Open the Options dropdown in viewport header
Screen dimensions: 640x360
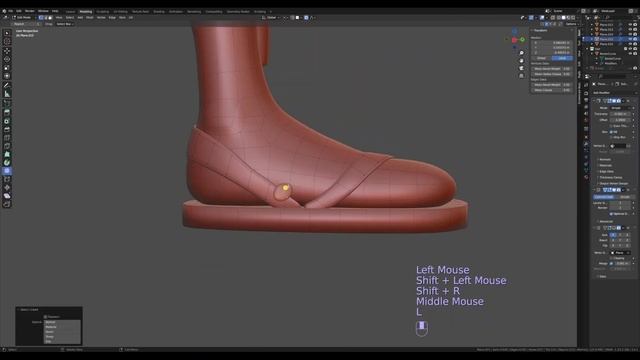pyautogui.click(x=571, y=24)
